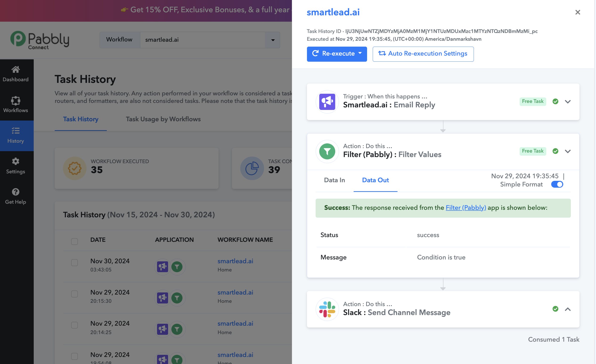Toggle the Slack Send Channel Message chevron
596x364 pixels.
[x=568, y=309]
